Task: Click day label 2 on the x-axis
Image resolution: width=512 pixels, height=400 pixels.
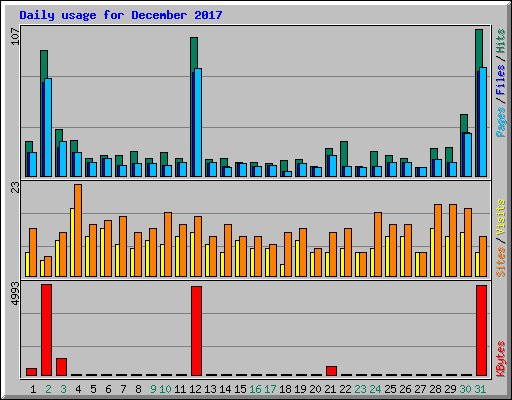Action: point(48,389)
